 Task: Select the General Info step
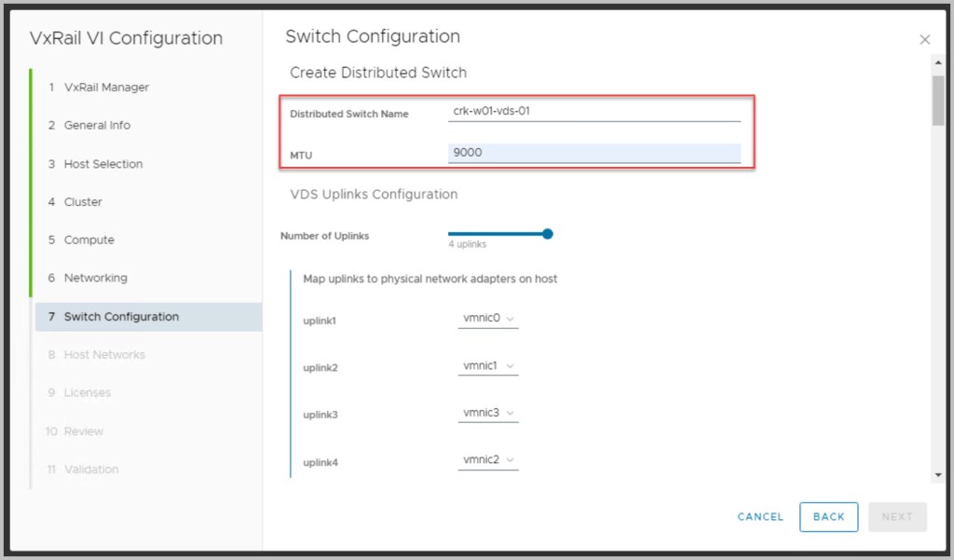coord(97,126)
